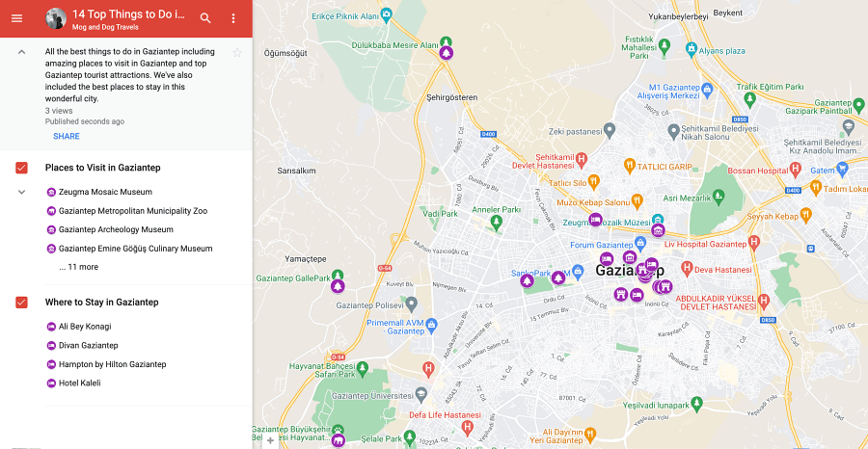The height and width of the screenshot is (449, 868).
Task: Click purple pin at Gaziantep GallePark
Action: pyautogui.click(x=338, y=286)
